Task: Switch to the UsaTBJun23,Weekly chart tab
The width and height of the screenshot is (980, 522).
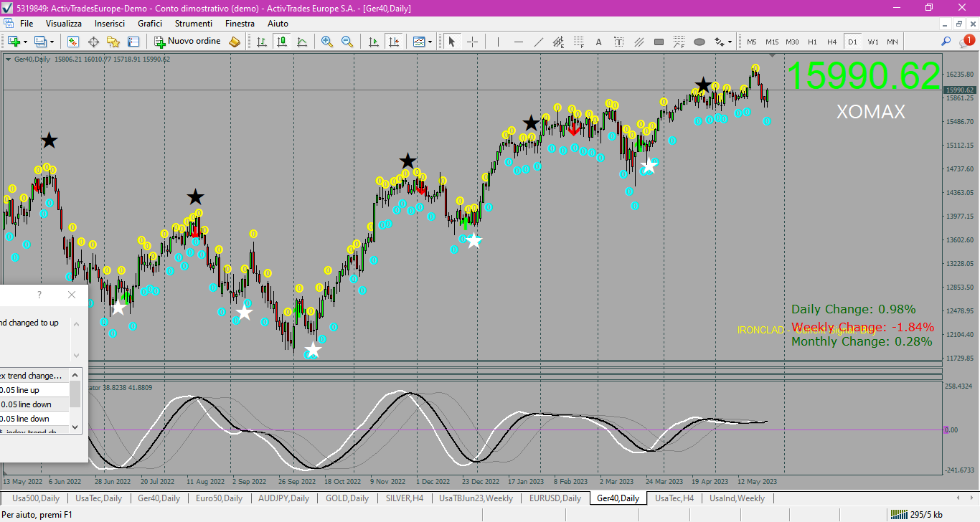Action: [x=476, y=498]
